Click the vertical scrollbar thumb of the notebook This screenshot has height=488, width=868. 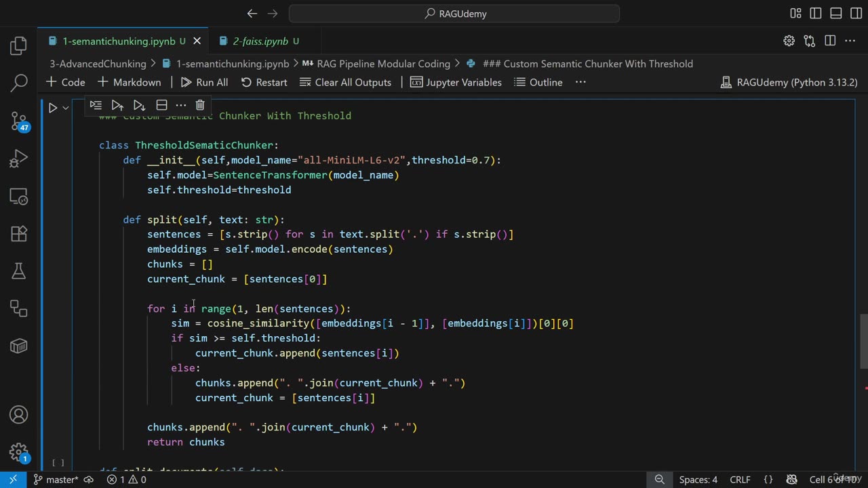(864, 342)
